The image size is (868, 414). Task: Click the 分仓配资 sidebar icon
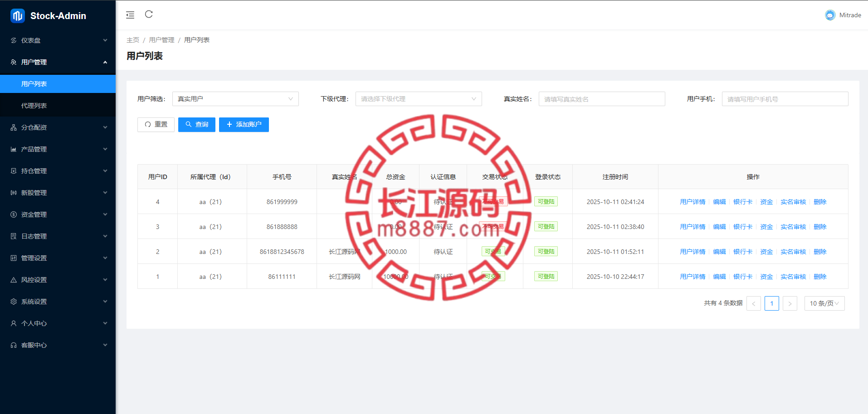pos(14,127)
